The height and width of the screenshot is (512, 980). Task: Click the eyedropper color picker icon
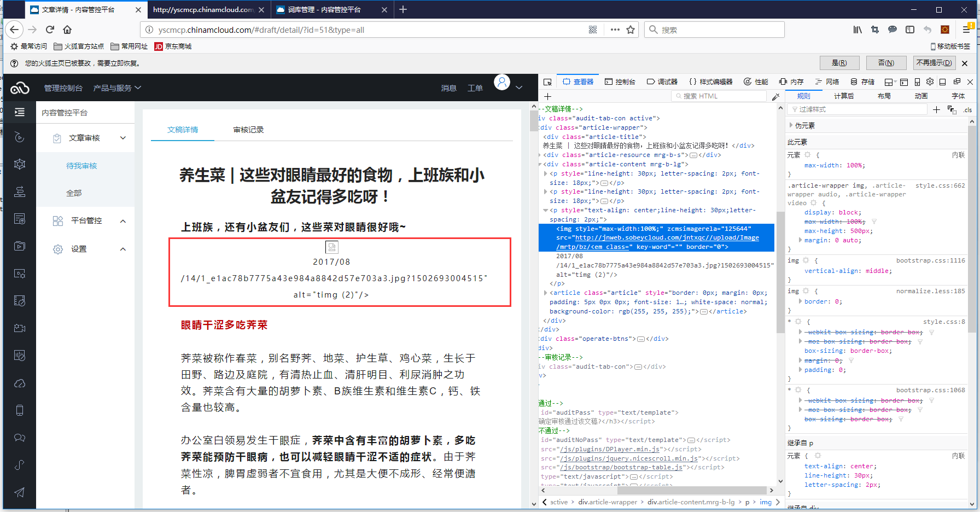(x=775, y=97)
